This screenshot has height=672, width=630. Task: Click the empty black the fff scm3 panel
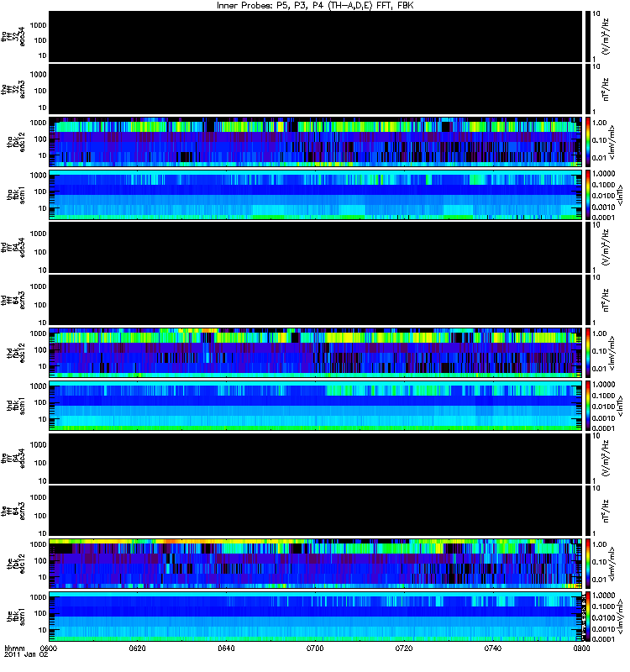pos(315,511)
